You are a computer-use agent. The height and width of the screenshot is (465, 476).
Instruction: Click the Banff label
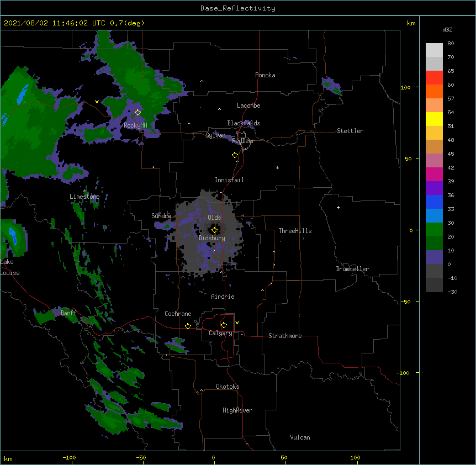68,313
